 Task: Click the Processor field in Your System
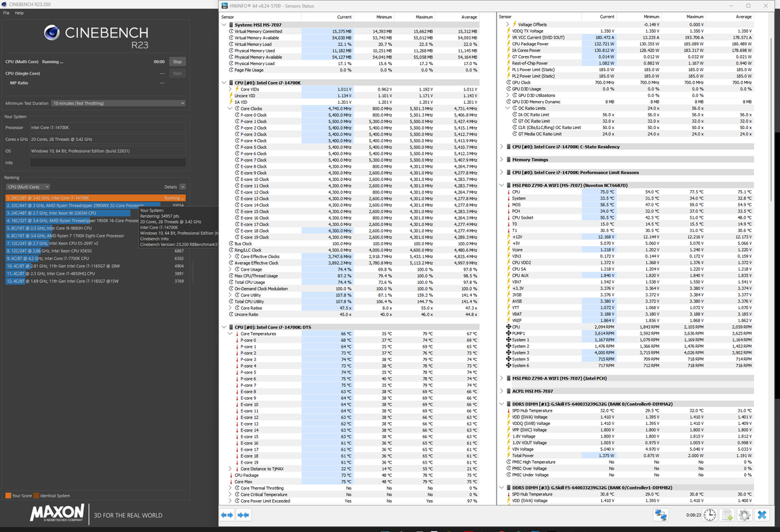pos(108,127)
